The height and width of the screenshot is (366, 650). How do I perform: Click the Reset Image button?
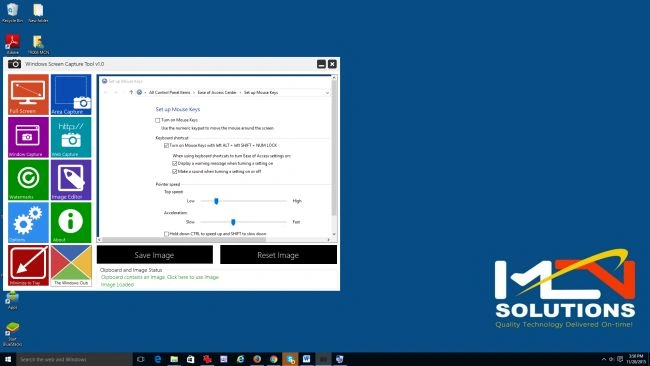click(x=278, y=255)
